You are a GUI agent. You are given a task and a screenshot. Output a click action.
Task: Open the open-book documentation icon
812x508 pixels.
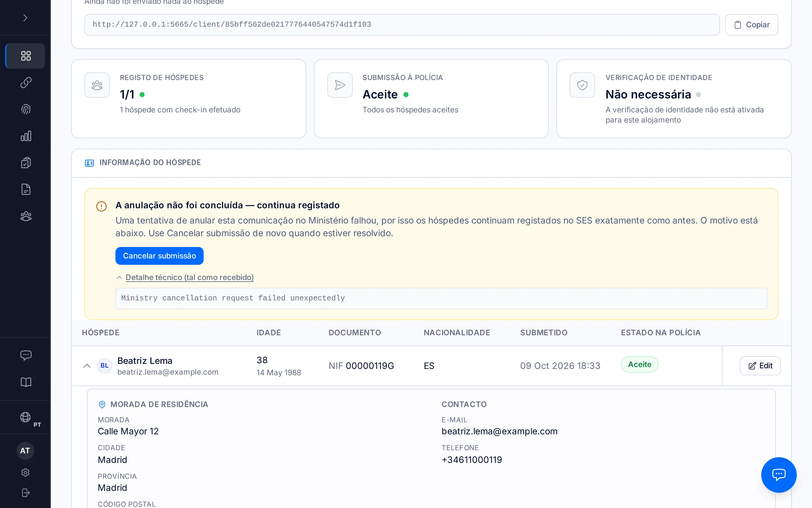(x=25, y=382)
